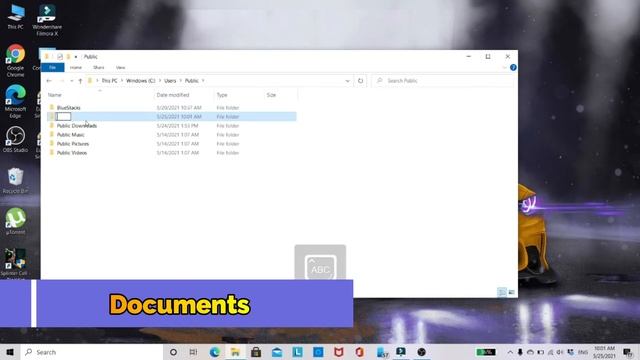
Task: Expand chevron after Public in breadcrumb
Action: tap(203, 81)
